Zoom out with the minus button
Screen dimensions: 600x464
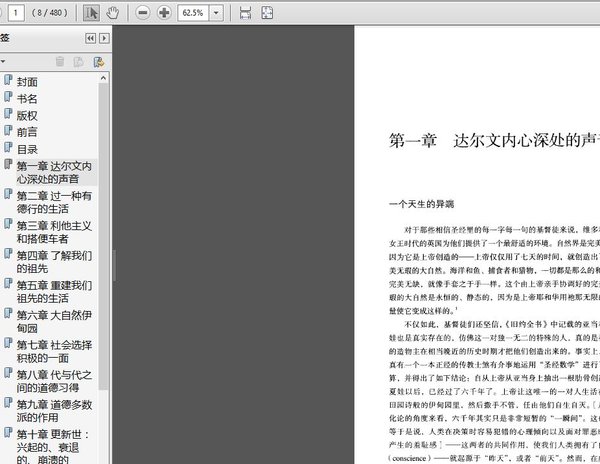pyautogui.click(x=142, y=13)
